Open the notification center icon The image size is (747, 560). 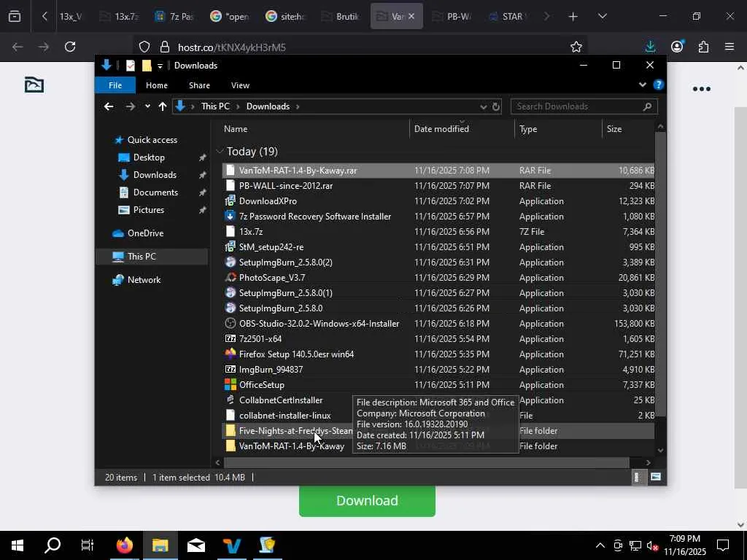[x=723, y=545]
